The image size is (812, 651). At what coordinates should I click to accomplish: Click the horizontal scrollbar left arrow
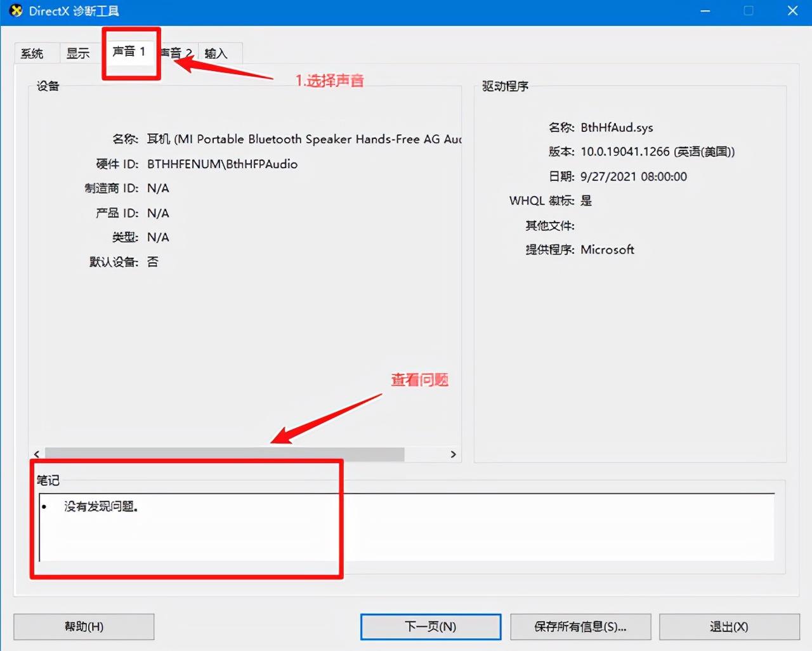coord(37,454)
